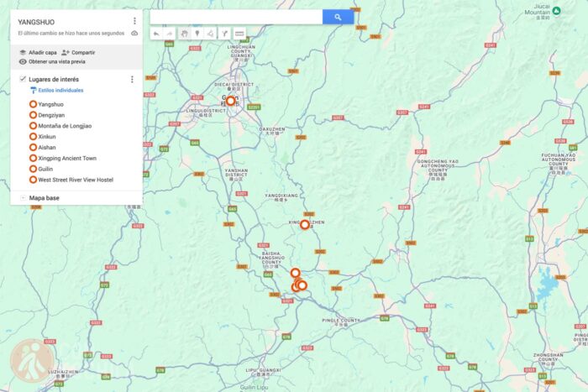The height and width of the screenshot is (392, 588).
Task: Select the ruler measure distances tool
Action: (x=239, y=34)
